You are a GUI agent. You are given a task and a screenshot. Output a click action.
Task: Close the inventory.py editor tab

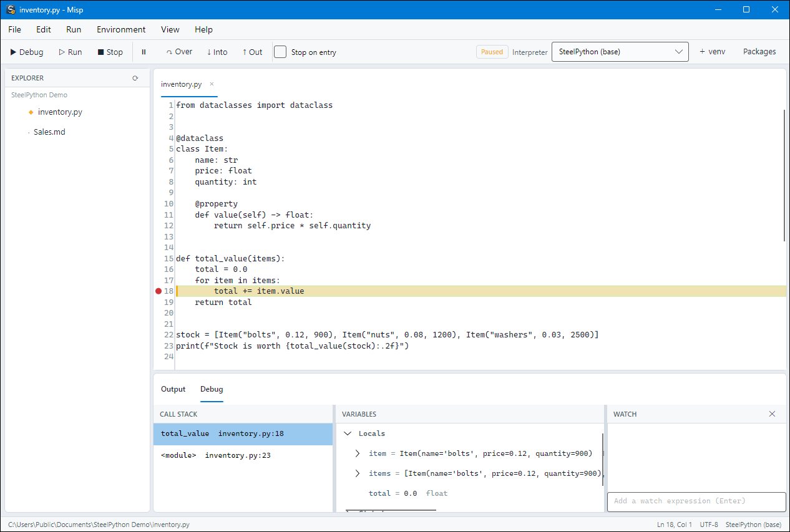tap(212, 84)
